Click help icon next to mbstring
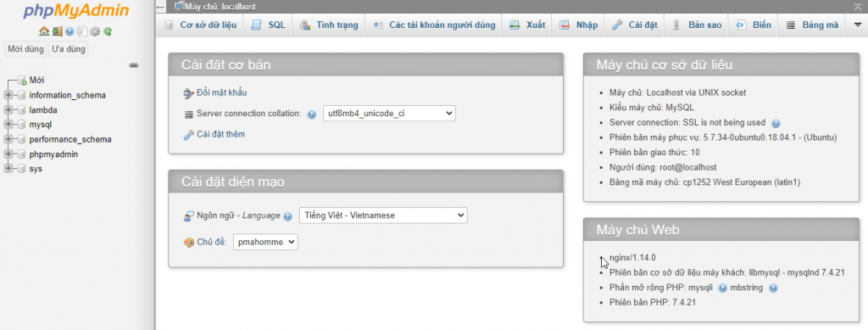Screen dimensions: 868x330 (x=773, y=288)
